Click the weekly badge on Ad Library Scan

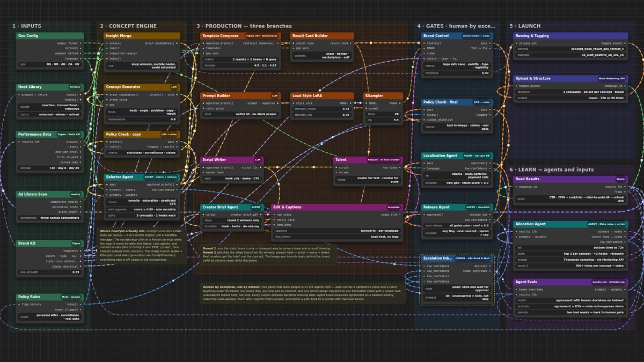click(75, 194)
